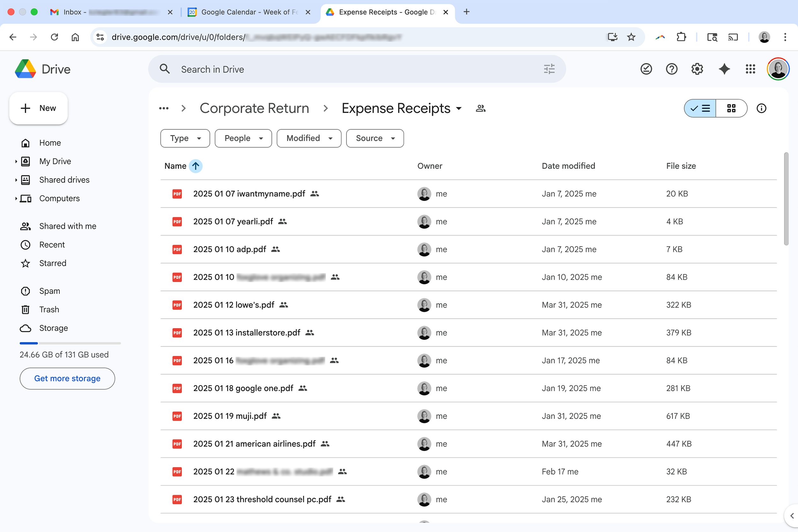The width and height of the screenshot is (798, 532).
Task: Open Shared with me in sidebar
Action: tap(68, 226)
